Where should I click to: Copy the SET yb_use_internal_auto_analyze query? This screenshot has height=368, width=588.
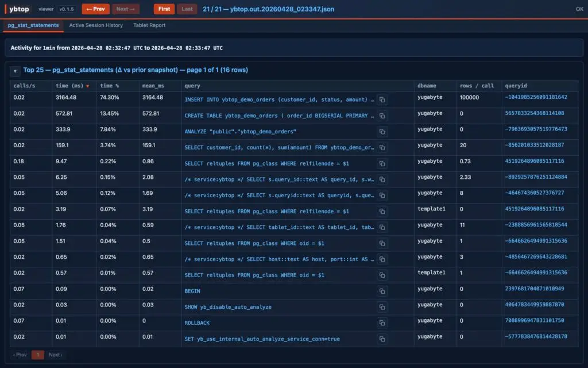tap(382, 339)
